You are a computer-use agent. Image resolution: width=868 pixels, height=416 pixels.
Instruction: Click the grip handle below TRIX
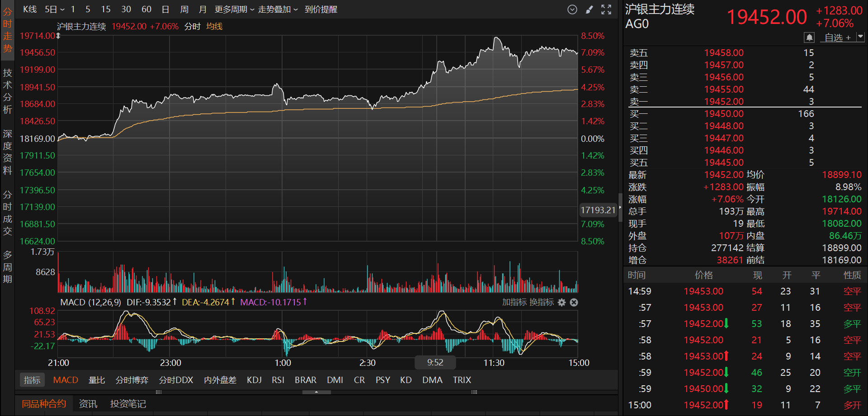(474, 392)
